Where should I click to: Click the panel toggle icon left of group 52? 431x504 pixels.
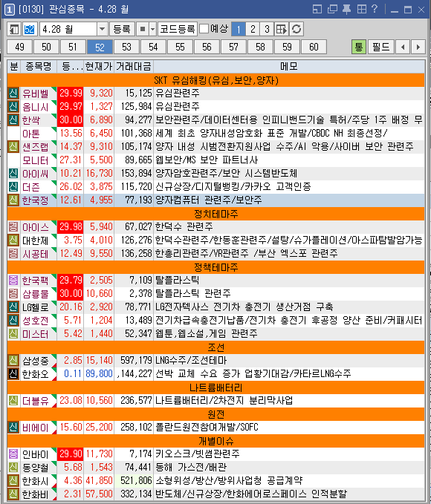14,29
